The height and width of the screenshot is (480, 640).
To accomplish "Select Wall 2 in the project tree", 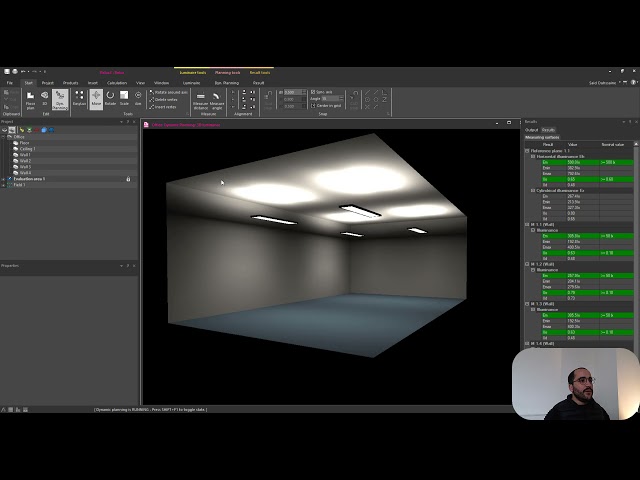I will tap(25, 161).
